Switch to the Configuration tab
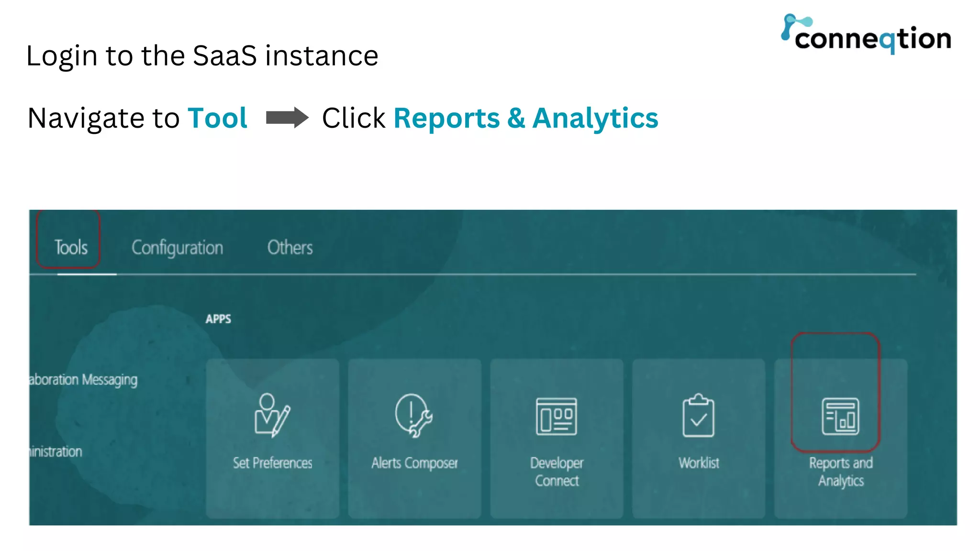 177,248
